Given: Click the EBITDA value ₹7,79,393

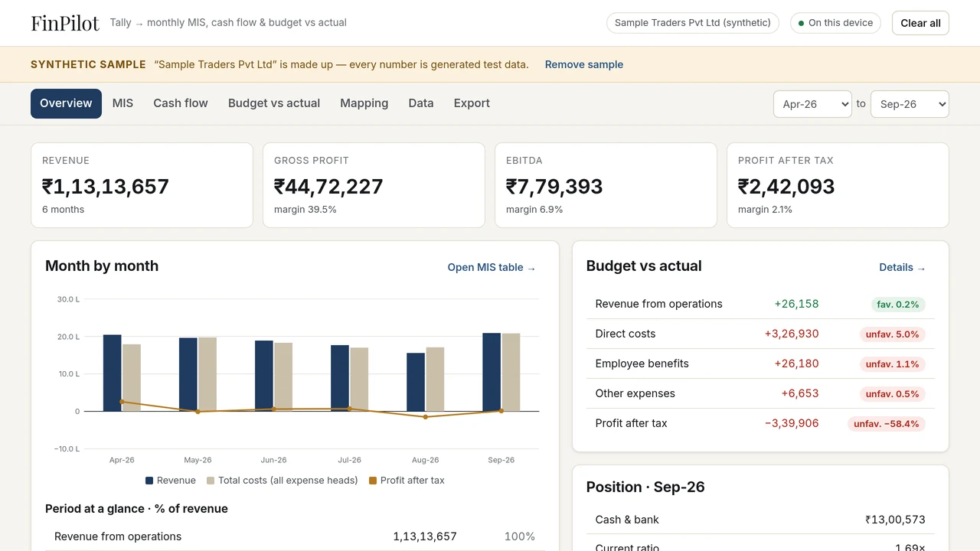Looking at the screenshot, I should tap(554, 187).
